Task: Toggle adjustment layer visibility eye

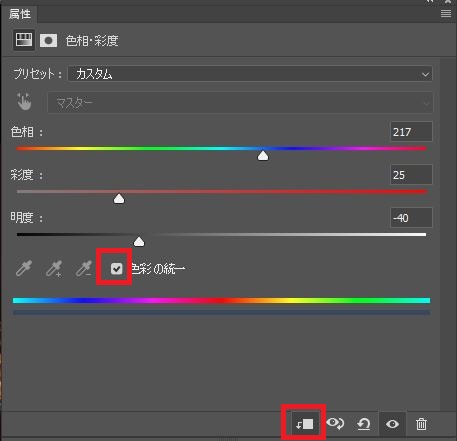Action: 392,424
